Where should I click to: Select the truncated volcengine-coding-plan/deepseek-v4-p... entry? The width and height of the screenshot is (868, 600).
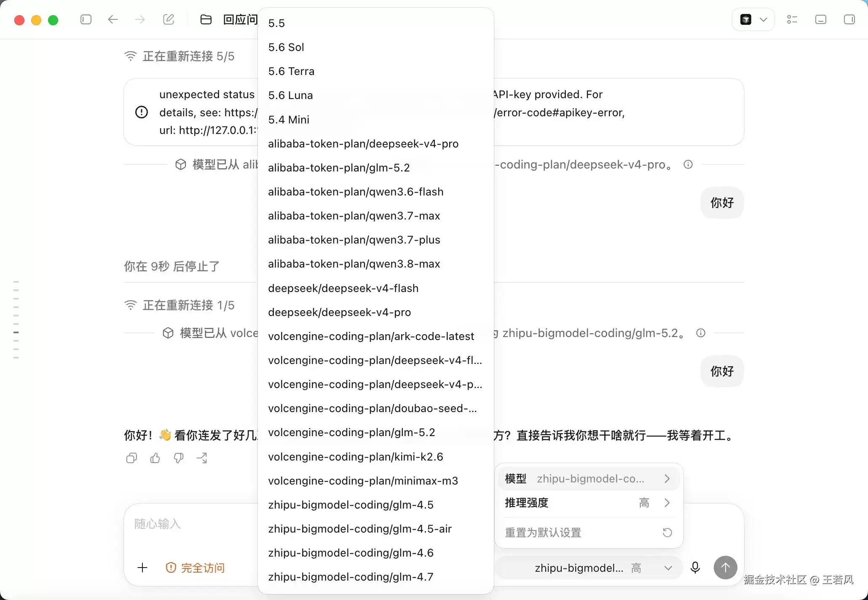[375, 384]
